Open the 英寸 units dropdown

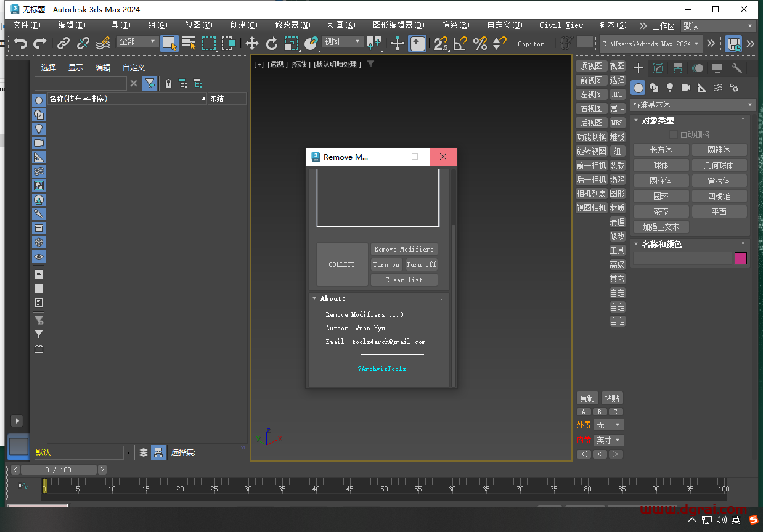pos(609,440)
